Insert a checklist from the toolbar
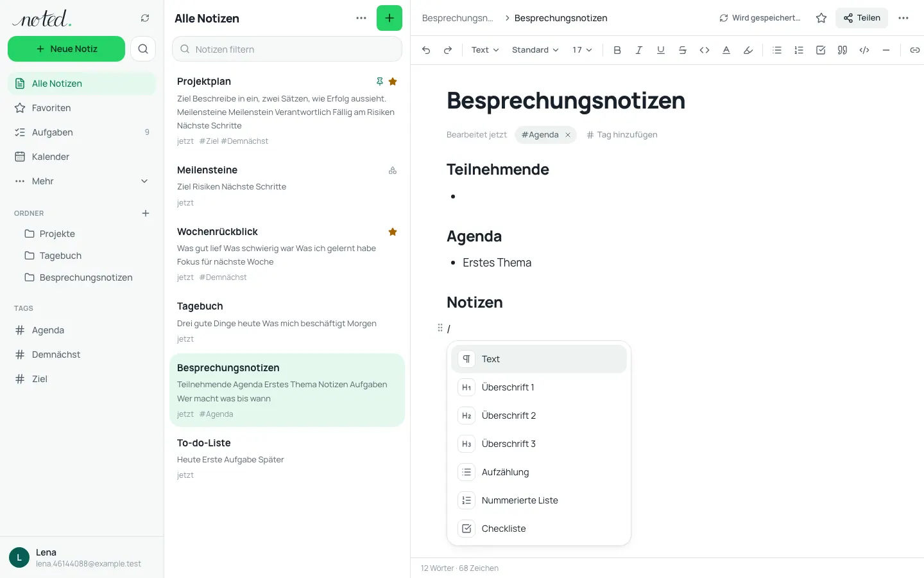 click(x=821, y=50)
